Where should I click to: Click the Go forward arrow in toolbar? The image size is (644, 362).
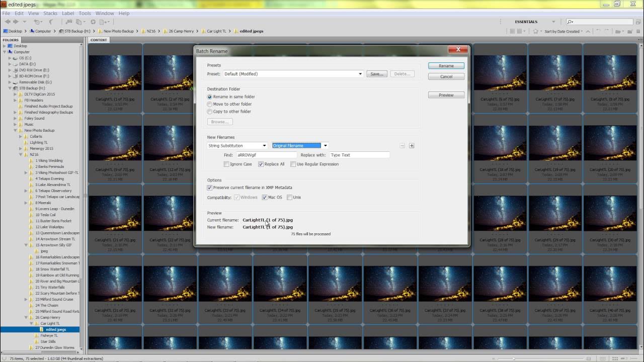coord(16,22)
